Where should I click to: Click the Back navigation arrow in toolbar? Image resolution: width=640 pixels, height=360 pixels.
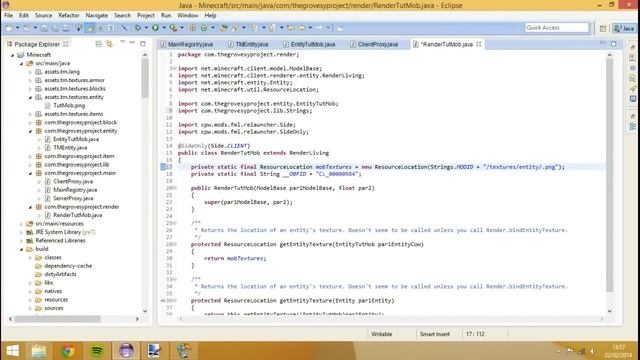point(302,28)
